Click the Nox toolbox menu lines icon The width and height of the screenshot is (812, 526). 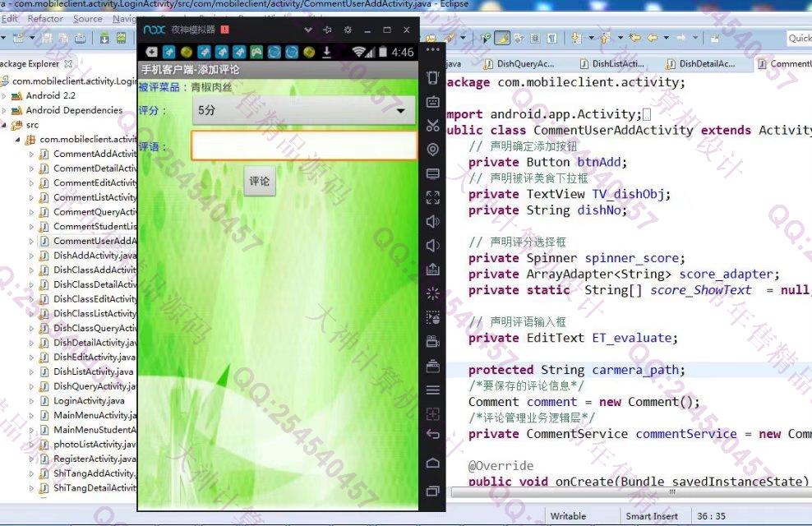pos(433,390)
